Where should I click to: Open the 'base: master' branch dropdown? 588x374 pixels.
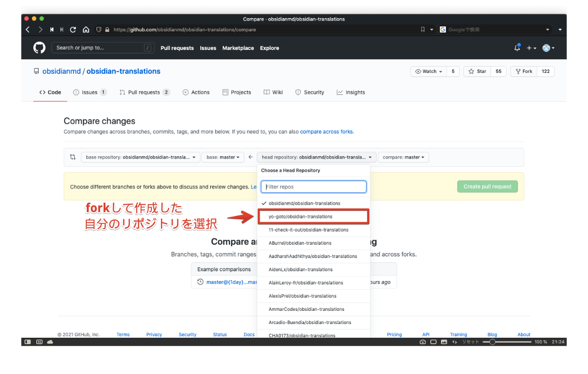pos(223,157)
